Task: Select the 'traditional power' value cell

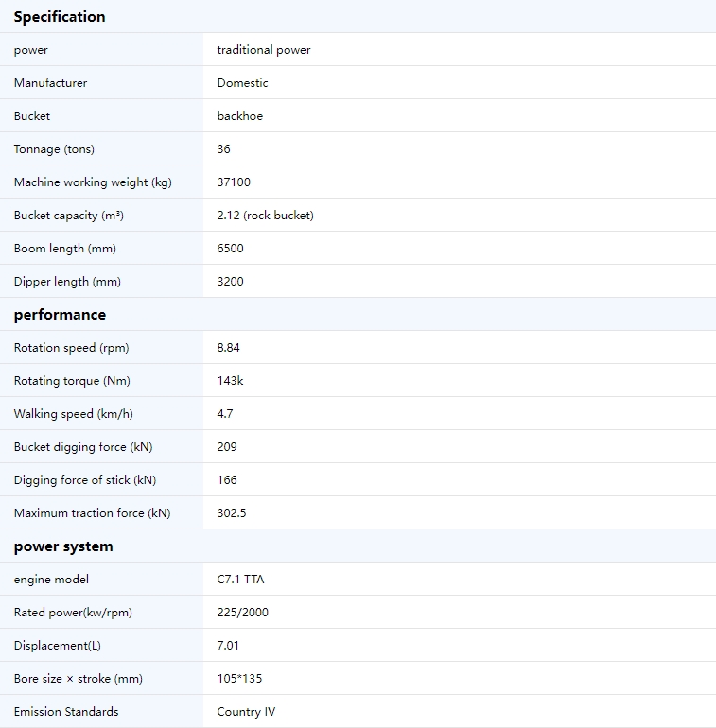Action: 264,50
